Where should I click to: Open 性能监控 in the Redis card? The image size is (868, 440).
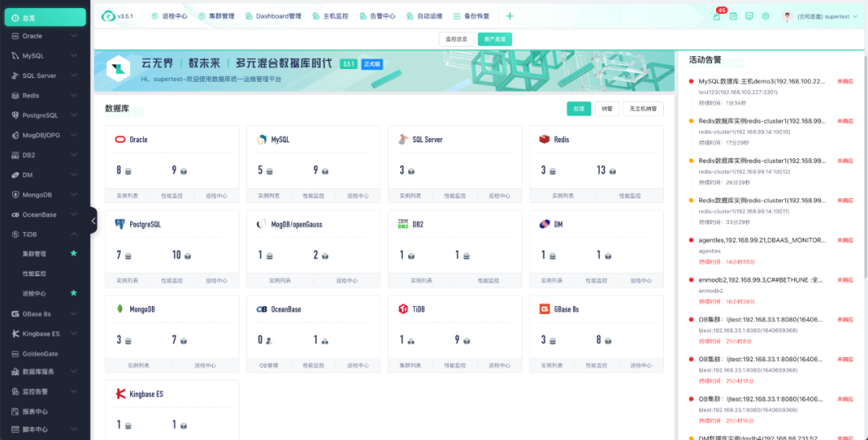[x=630, y=196]
